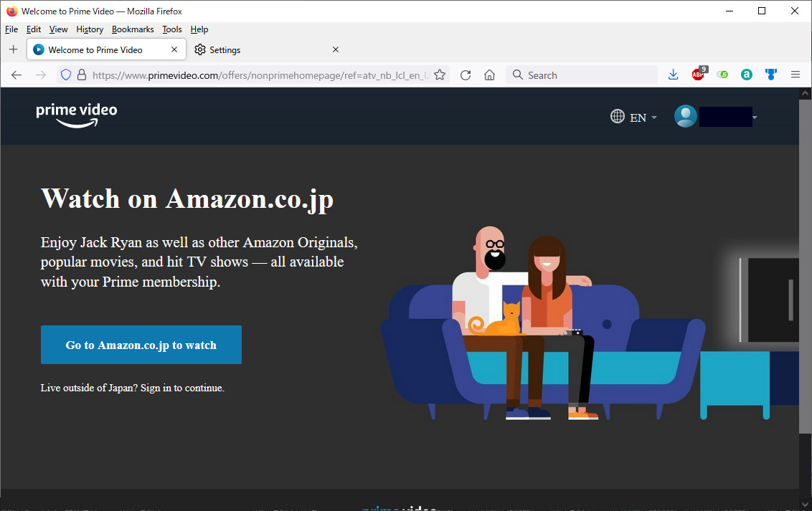Click the forward navigation arrow
The image size is (812, 511).
click(41, 75)
